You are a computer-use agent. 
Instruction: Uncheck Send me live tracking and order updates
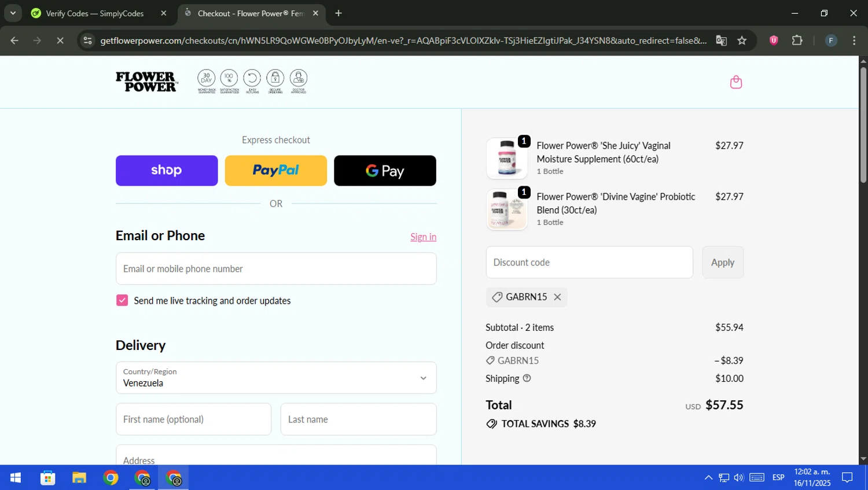coord(122,300)
